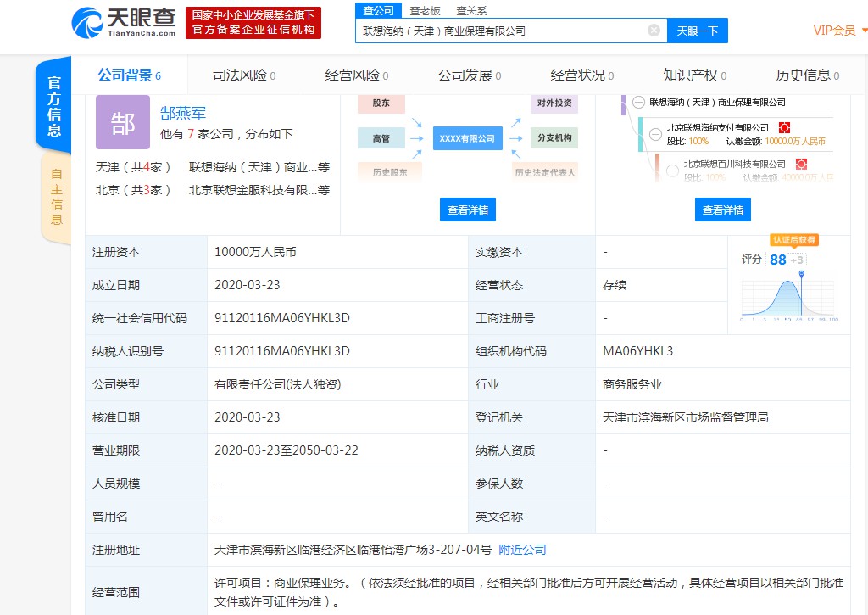The height and width of the screenshot is (615, 868).
Task: Click 成立日期 value 2020-03-23
Action: click(x=247, y=285)
